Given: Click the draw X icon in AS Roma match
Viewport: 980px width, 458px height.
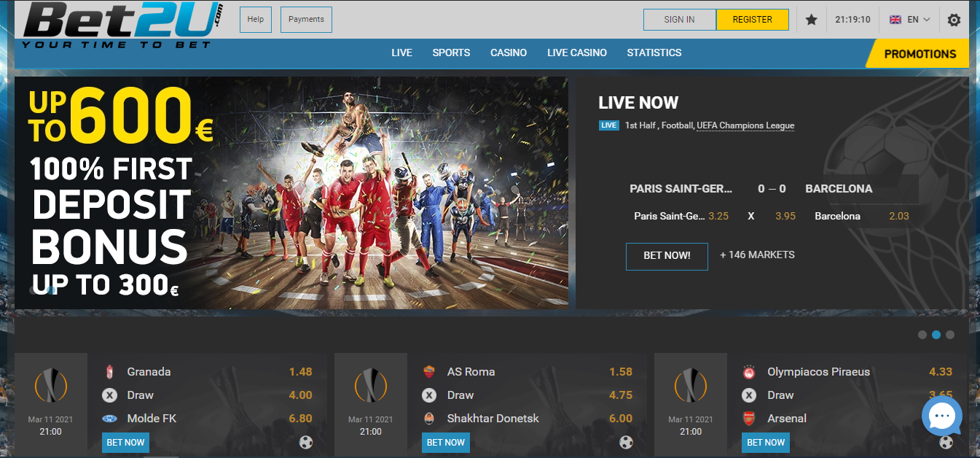Looking at the screenshot, I should [429, 395].
